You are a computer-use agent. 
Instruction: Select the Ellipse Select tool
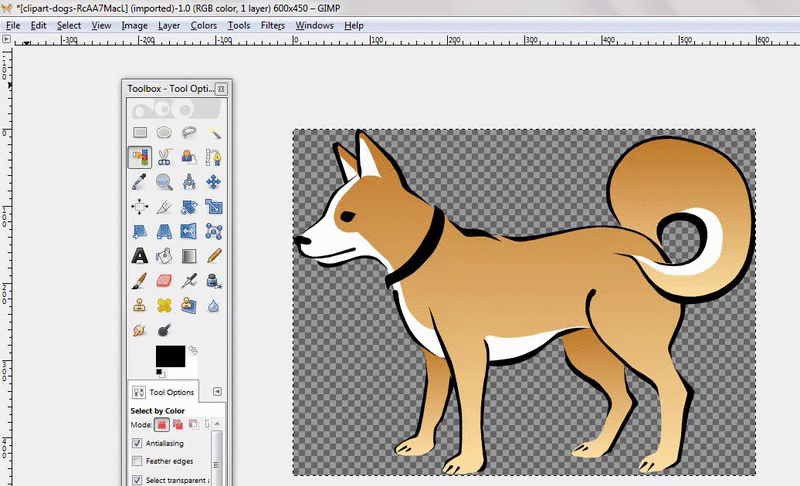click(164, 132)
